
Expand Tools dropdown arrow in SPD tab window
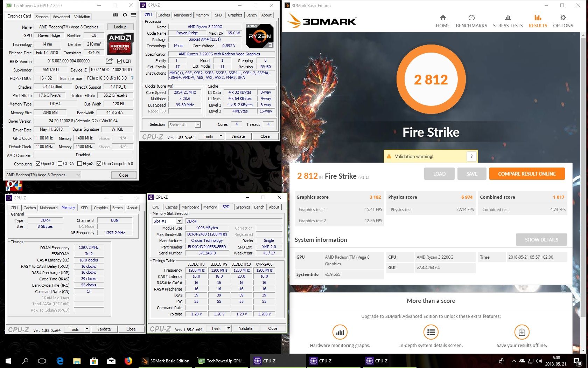tap(229, 328)
